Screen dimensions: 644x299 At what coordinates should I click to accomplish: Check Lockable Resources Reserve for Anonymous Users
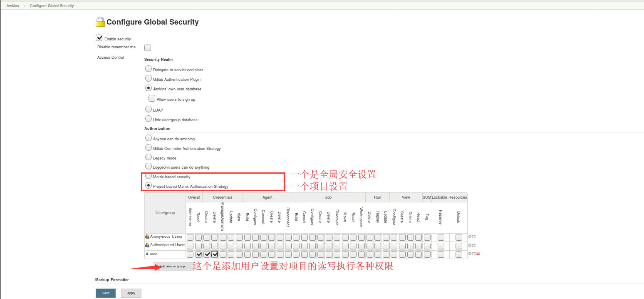point(441,237)
